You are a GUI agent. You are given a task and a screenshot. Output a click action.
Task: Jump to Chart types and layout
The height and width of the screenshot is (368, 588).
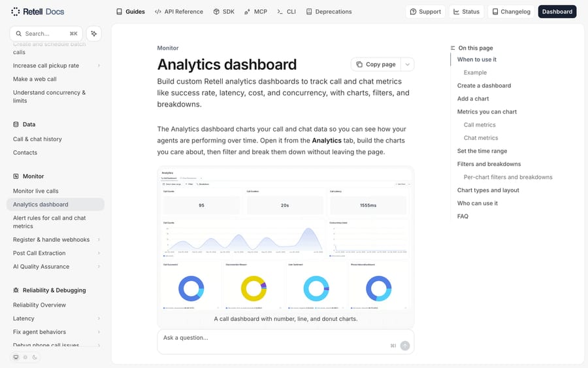[x=488, y=190]
